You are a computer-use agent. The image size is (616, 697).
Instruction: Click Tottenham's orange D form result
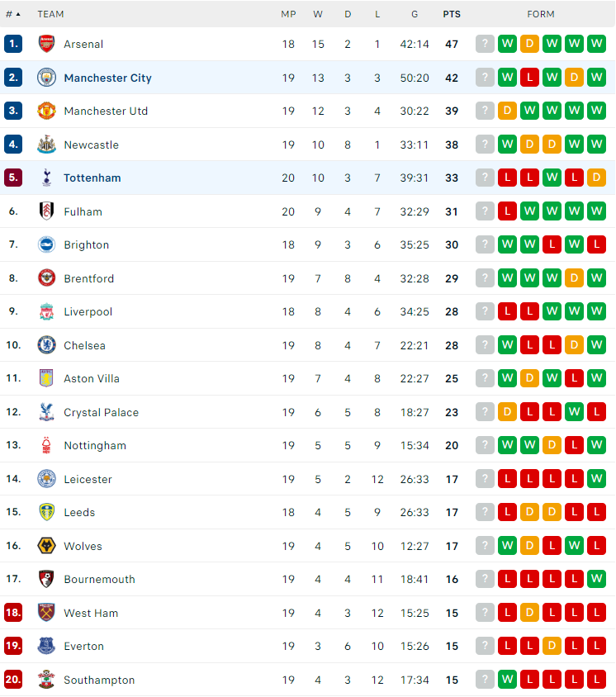(596, 178)
